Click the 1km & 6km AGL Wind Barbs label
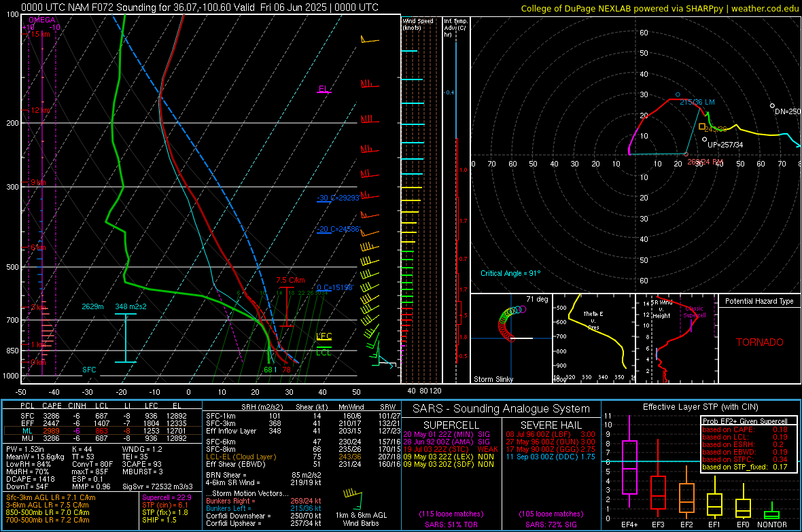Viewport: 802px width, 532px height. pyautogui.click(x=361, y=519)
